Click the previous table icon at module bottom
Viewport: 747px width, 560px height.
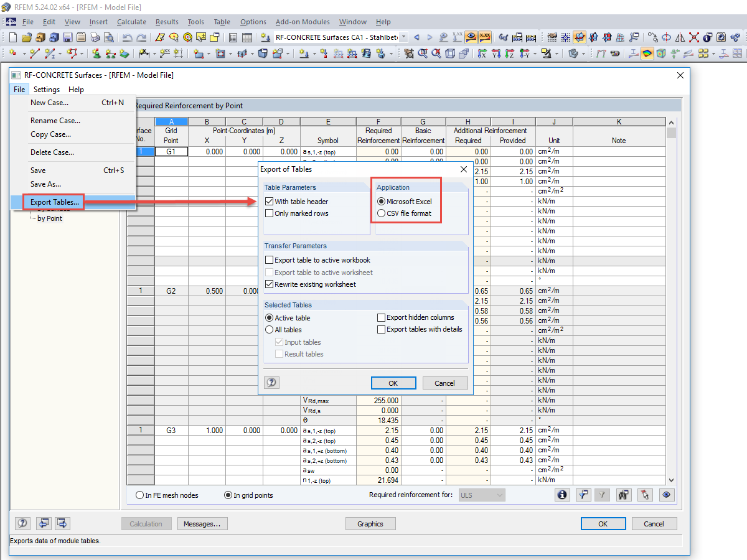coord(43,523)
